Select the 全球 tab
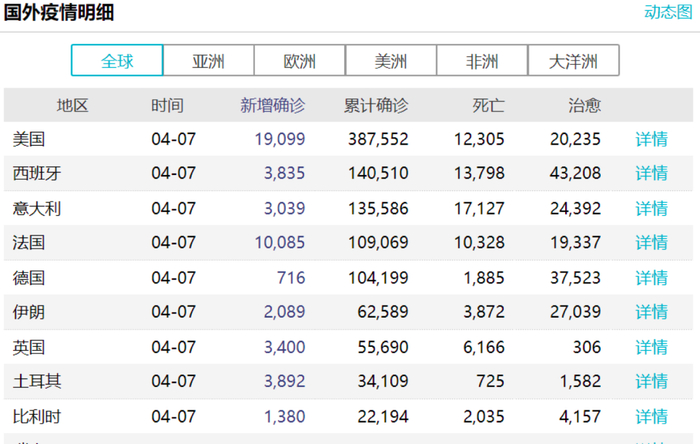 click(x=117, y=61)
